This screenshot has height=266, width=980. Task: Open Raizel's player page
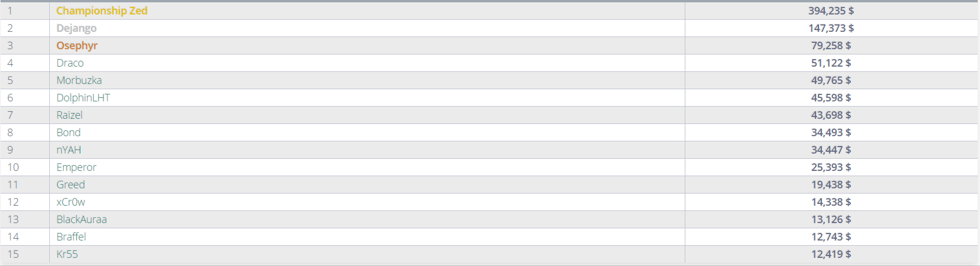click(x=69, y=115)
